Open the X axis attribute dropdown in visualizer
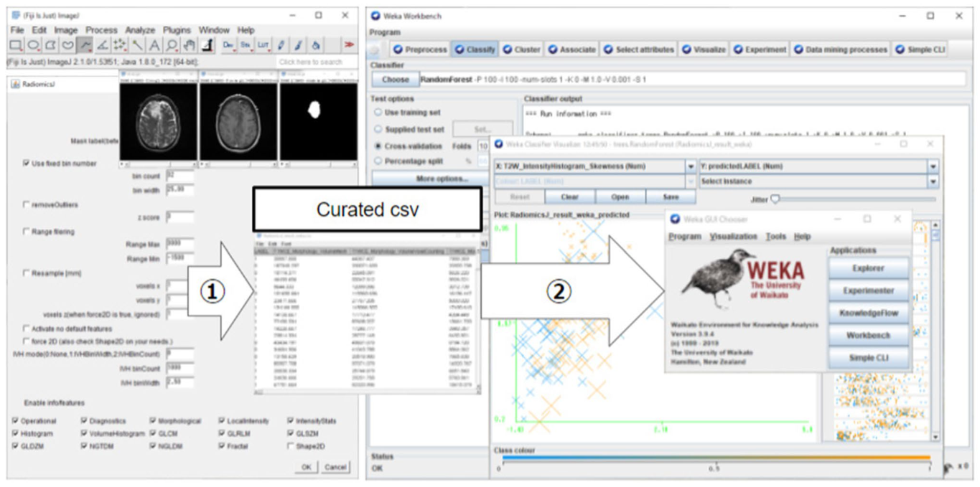This screenshot has height=487, width=980. click(x=595, y=166)
